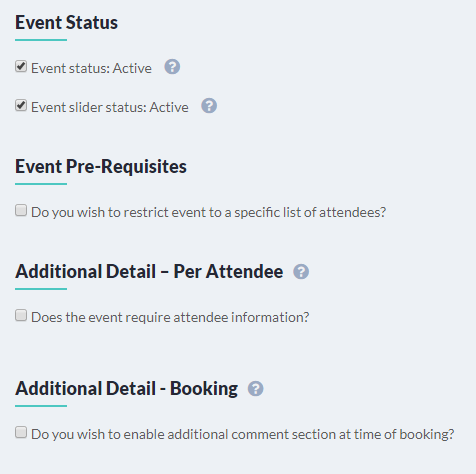Image resolution: width=476 pixels, height=474 pixels.
Task: Click 'enable additional comment section at time of booking' label
Action: point(243,434)
